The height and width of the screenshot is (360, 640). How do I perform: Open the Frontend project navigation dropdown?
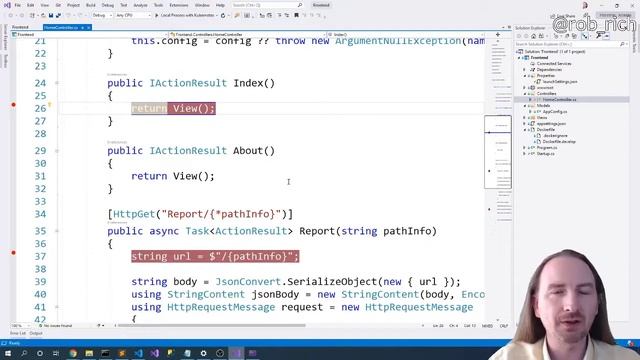point(89,35)
